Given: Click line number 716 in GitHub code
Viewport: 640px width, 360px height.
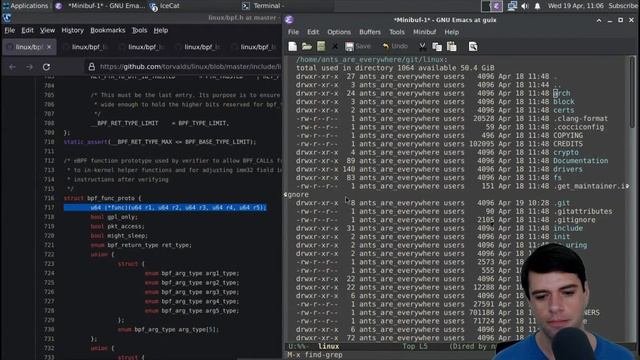Looking at the screenshot, I should pyautogui.click(x=49, y=198).
